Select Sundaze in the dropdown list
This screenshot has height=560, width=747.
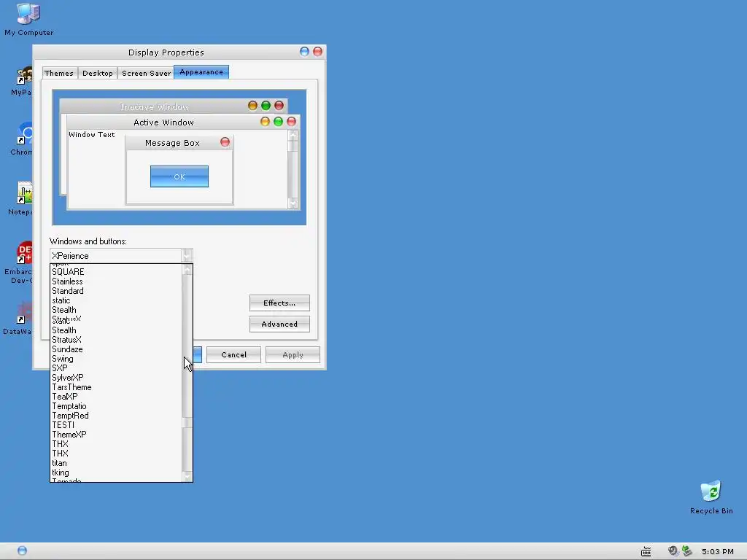click(116, 349)
